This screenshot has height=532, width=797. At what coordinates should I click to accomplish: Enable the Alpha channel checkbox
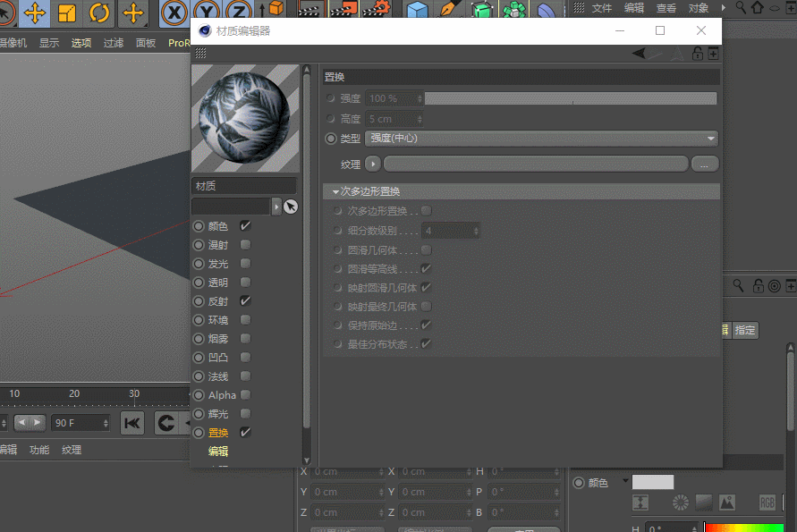(x=246, y=395)
